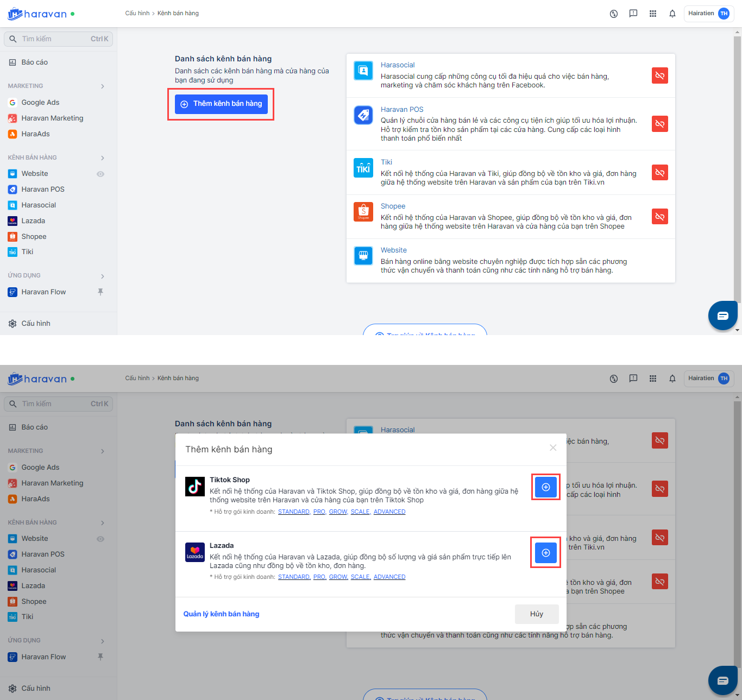Click the Shopee logo in the upper channel list

[363, 212]
